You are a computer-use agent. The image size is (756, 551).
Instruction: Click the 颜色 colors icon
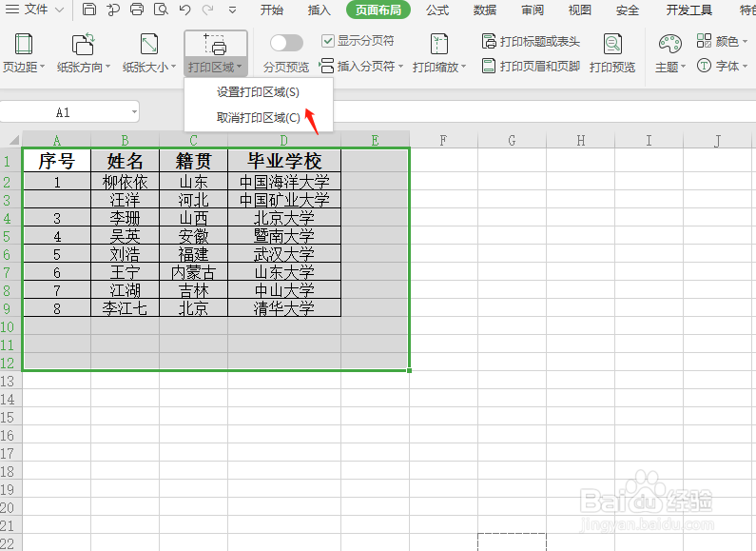[704, 41]
